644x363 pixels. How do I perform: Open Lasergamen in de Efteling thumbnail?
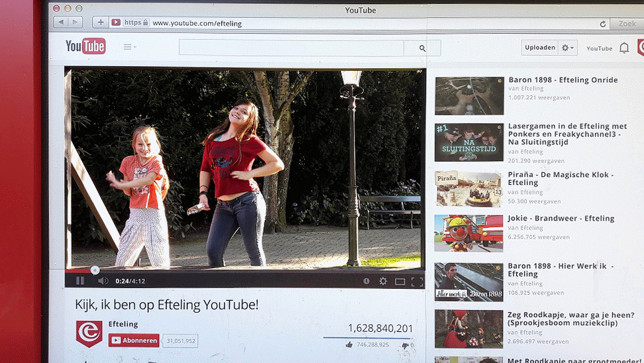469,142
